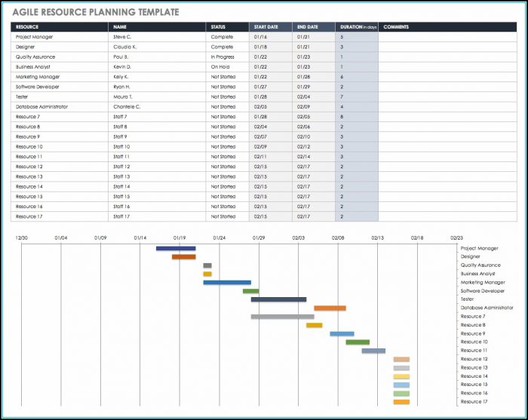Viewport: 528px width, 420px height.
Task: Select the RESOURCE column header
Action: [x=60, y=27]
